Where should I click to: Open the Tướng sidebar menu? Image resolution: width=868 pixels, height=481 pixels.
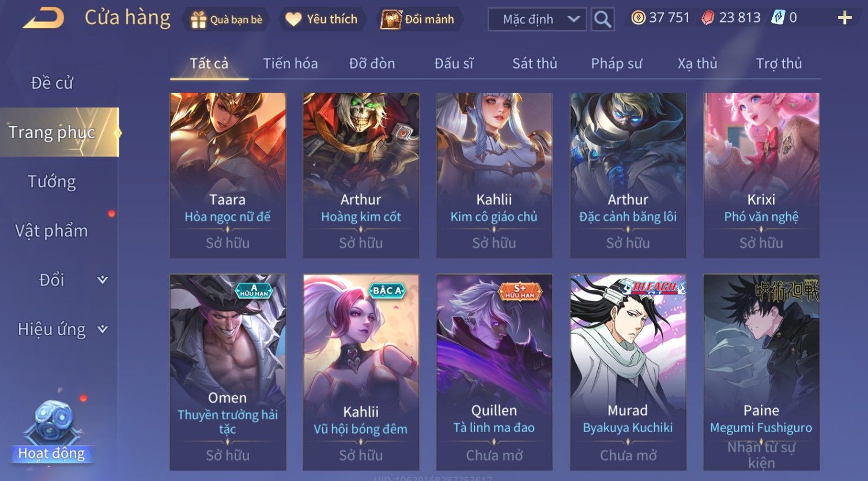[x=52, y=181]
